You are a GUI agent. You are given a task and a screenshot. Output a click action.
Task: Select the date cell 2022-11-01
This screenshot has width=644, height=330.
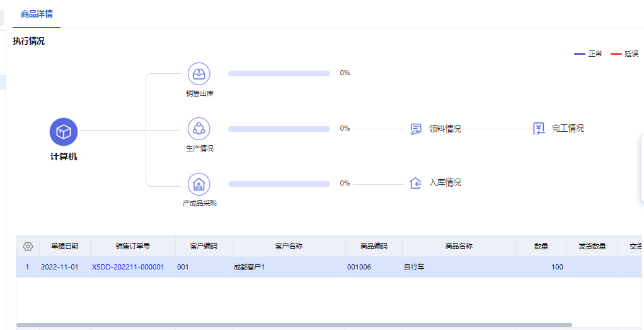point(64,267)
